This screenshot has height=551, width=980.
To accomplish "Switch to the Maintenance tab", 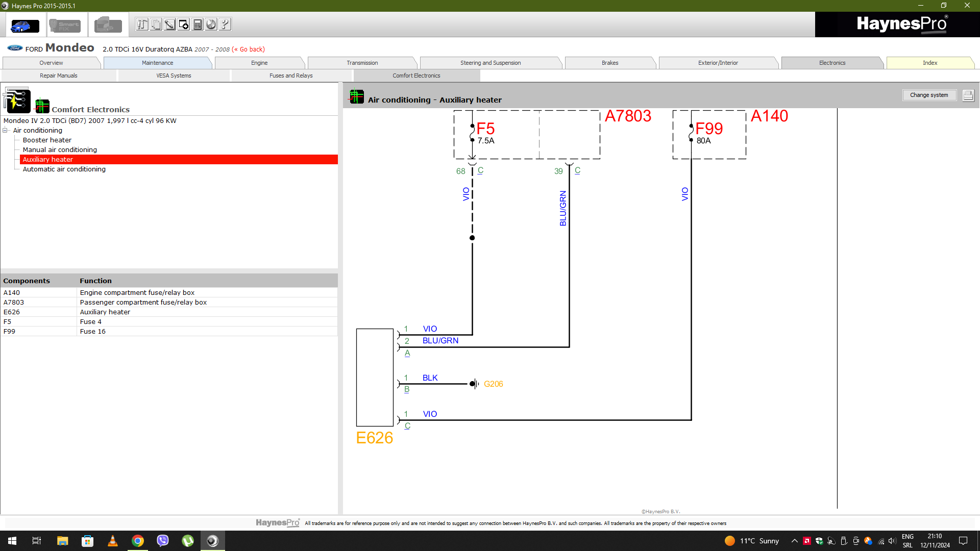I will coord(157,63).
